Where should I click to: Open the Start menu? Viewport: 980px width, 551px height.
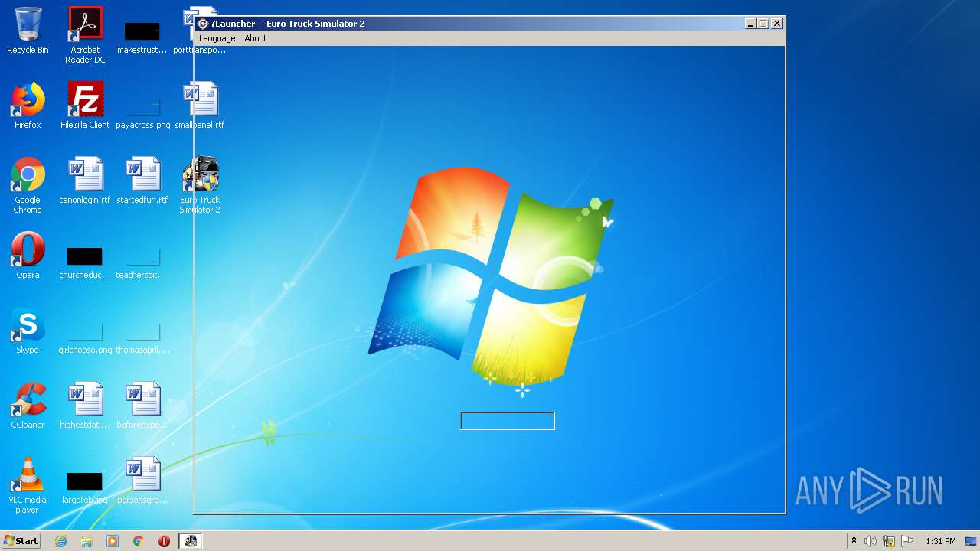point(21,541)
